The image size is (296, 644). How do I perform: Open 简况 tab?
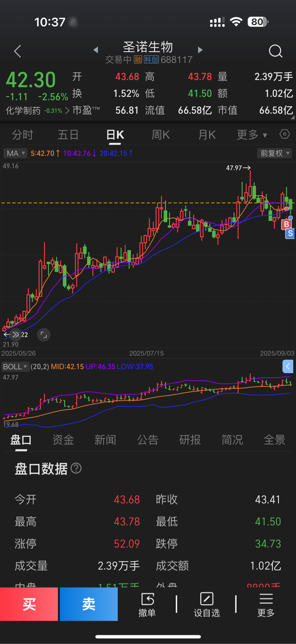click(x=232, y=440)
